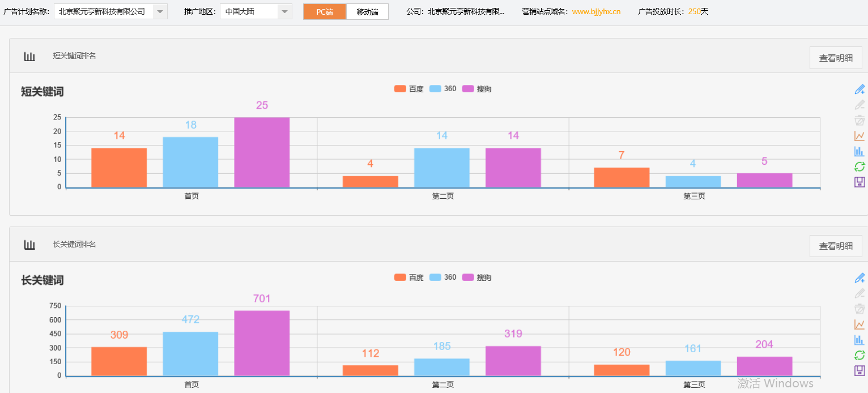Refresh the long keywords chart data
Viewport: 868px width, 393px height.
pyautogui.click(x=860, y=355)
